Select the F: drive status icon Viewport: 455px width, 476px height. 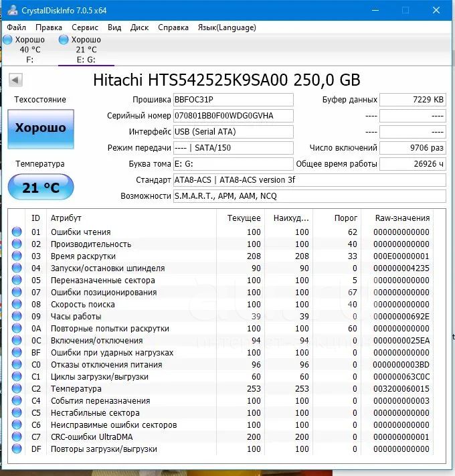(x=7, y=40)
